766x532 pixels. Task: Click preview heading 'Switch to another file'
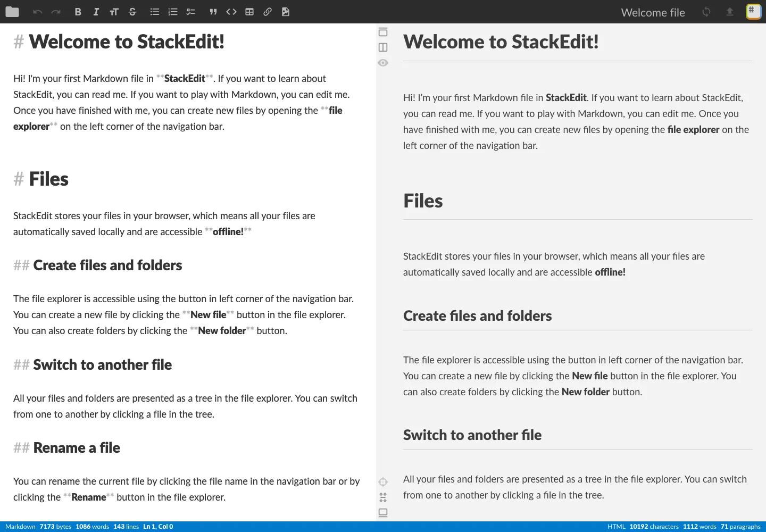coord(472,435)
